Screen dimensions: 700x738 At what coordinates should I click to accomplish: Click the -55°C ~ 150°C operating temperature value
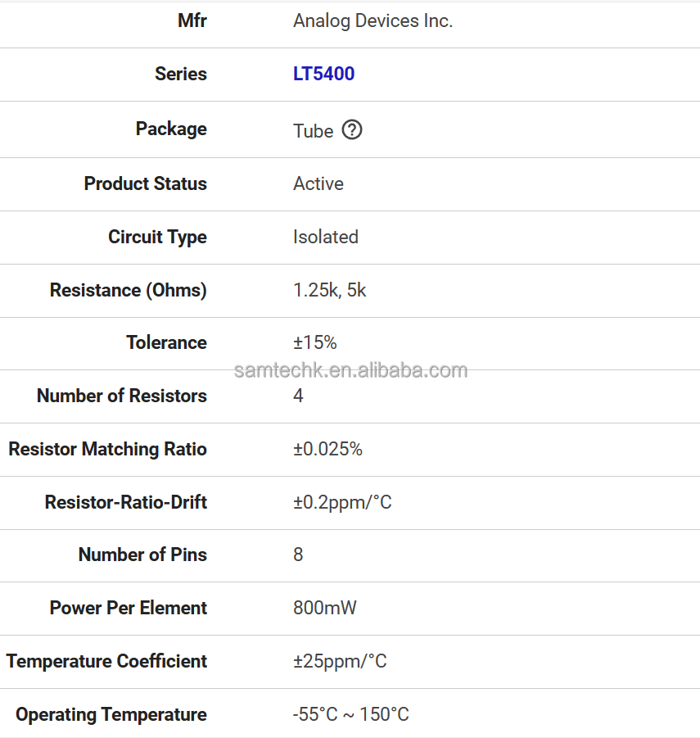tap(350, 714)
